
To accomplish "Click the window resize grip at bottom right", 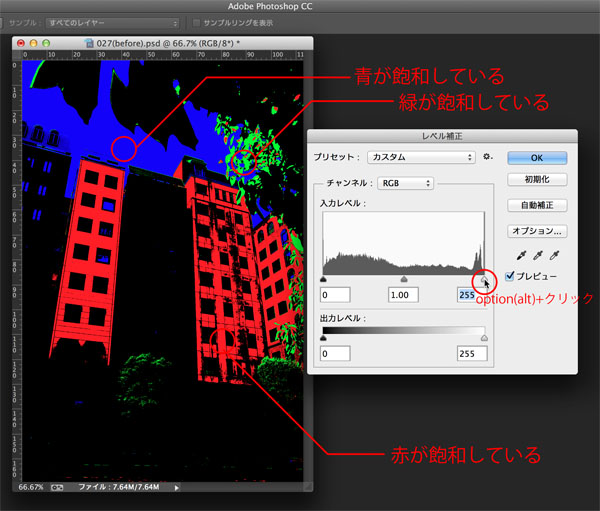I will click(307, 487).
